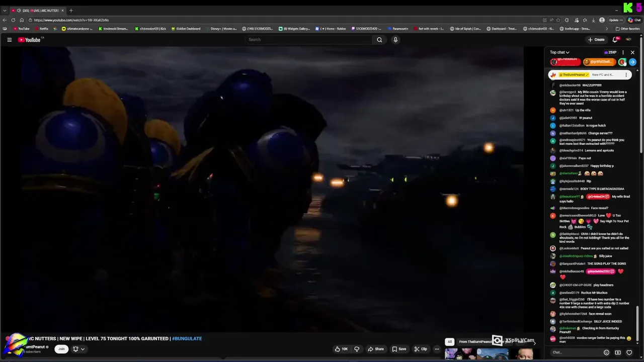Open a new browser tab
Viewport: 644px width, 362px height.
pos(71,11)
